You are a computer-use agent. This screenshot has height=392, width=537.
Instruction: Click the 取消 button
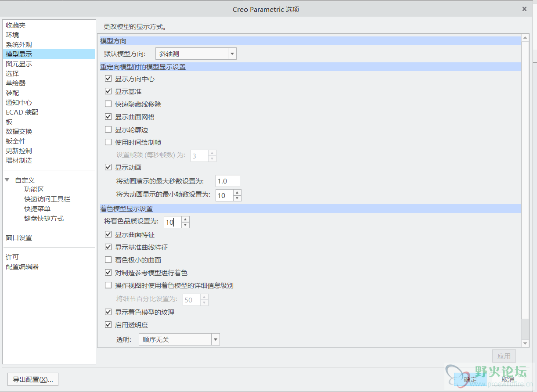point(508,380)
